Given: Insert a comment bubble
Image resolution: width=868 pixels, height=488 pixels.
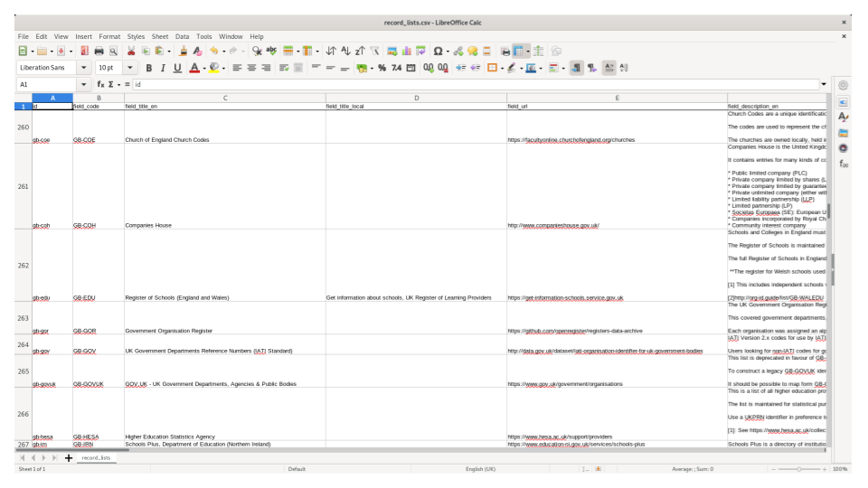Looking at the screenshot, I should tap(472, 51).
